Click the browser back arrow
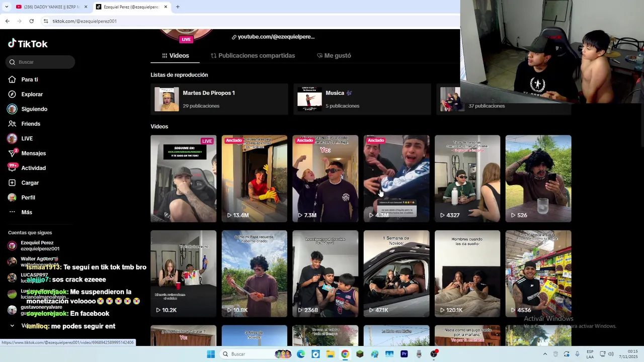644x362 pixels. tap(7, 21)
